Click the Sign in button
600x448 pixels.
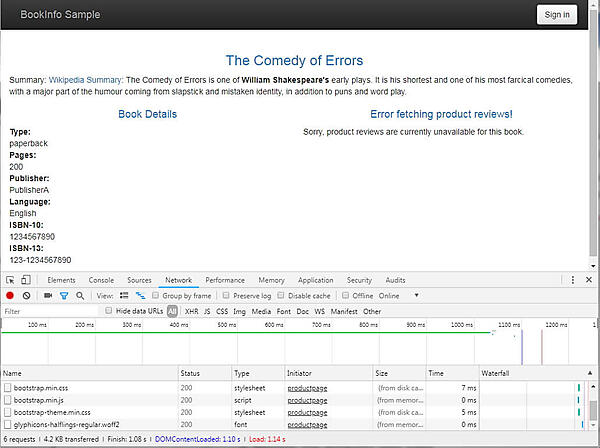556,14
